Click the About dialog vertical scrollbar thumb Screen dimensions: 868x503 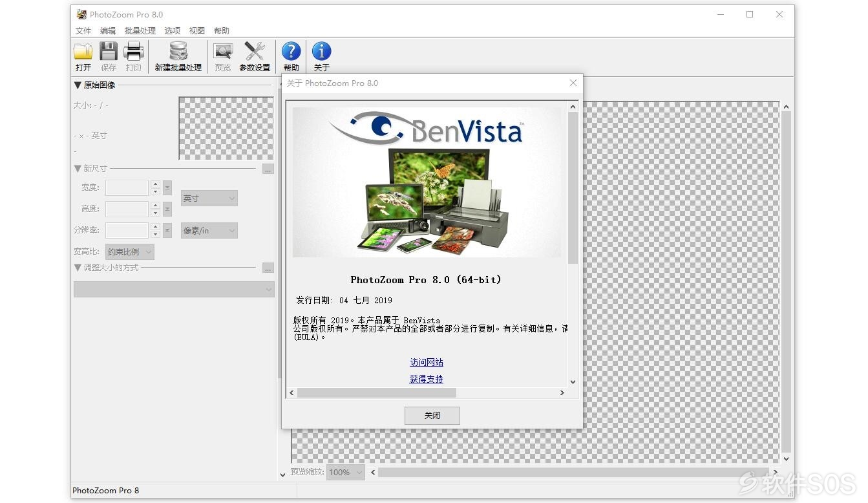[573, 187]
